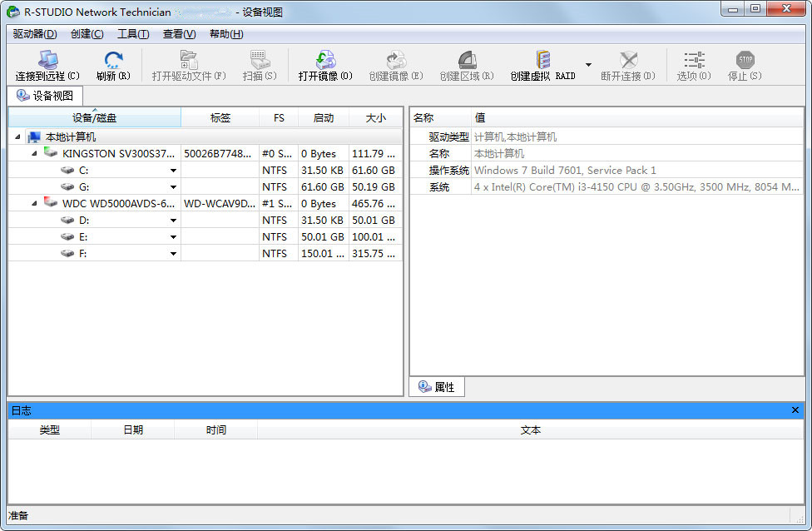Collapse the KINGSTON SV300S37 disk entry

click(33, 153)
